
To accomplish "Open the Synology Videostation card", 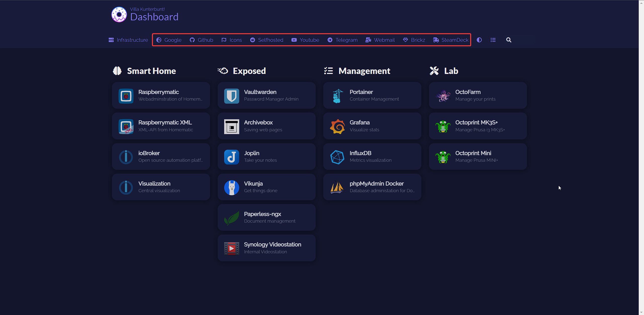I will [266, 248].
